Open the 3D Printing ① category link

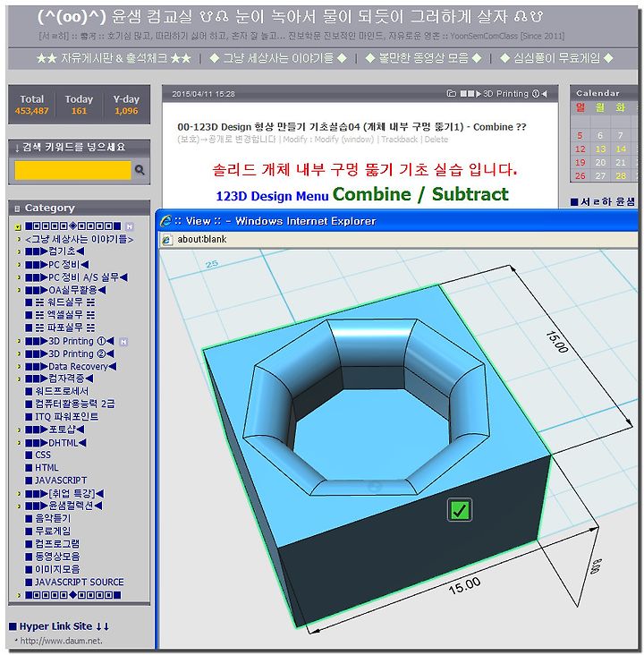pyautogui.click(x=70, y=341)
